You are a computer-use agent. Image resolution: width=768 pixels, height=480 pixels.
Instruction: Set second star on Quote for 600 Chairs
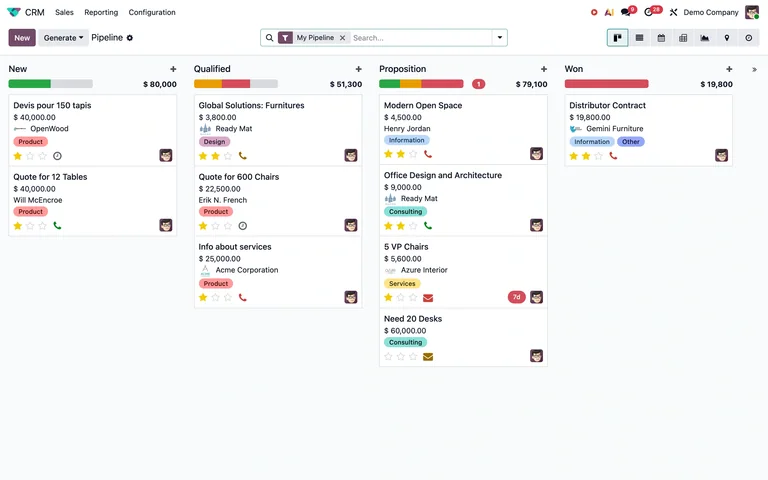click(216, 226)
